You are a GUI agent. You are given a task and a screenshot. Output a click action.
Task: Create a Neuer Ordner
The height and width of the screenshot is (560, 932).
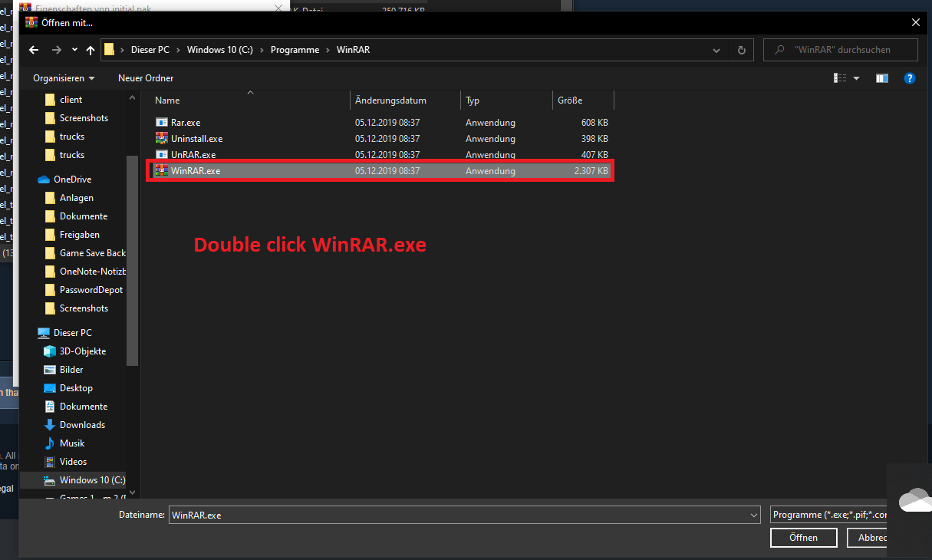click(x=146, y=78)
